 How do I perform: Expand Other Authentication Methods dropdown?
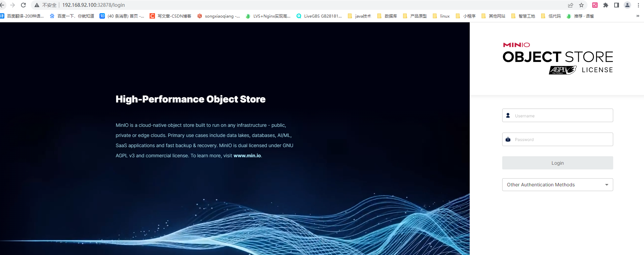tap(557, 185)
